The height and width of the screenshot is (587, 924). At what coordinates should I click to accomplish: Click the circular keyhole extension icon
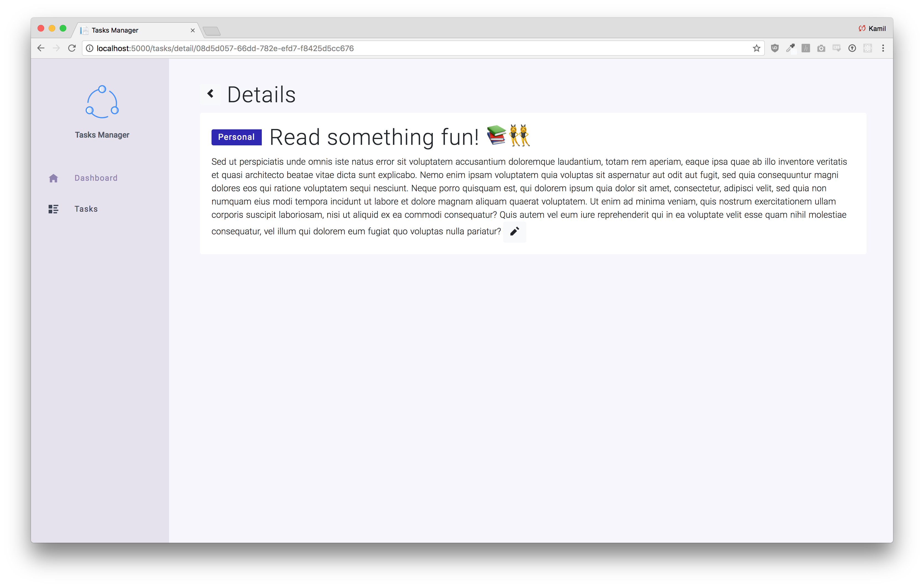pyautogui.click(x=852, y=48)
